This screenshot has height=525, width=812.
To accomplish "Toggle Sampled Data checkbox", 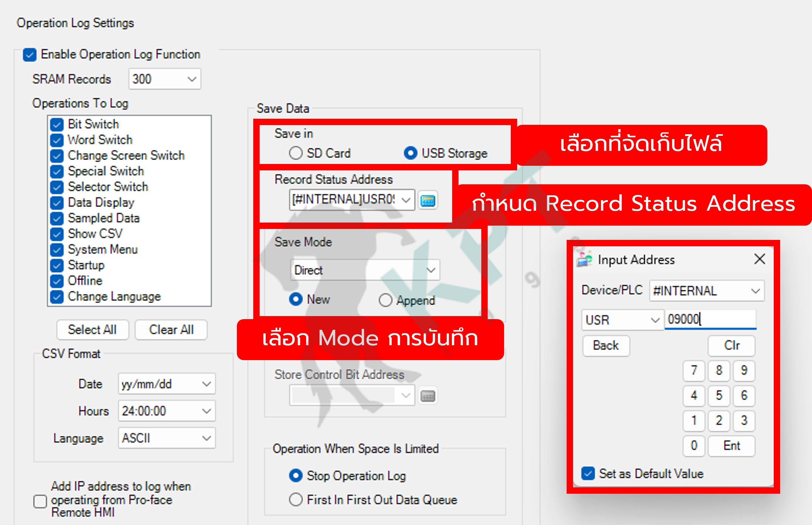I will [x=56, y=219].
